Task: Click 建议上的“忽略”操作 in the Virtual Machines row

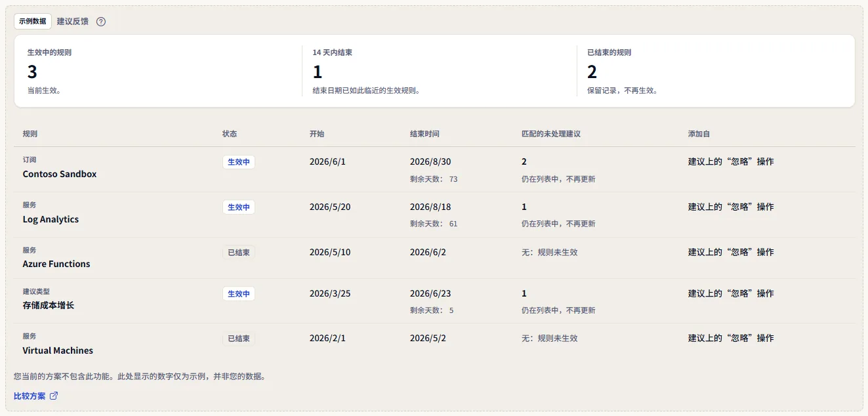Action: pos(731,339)
